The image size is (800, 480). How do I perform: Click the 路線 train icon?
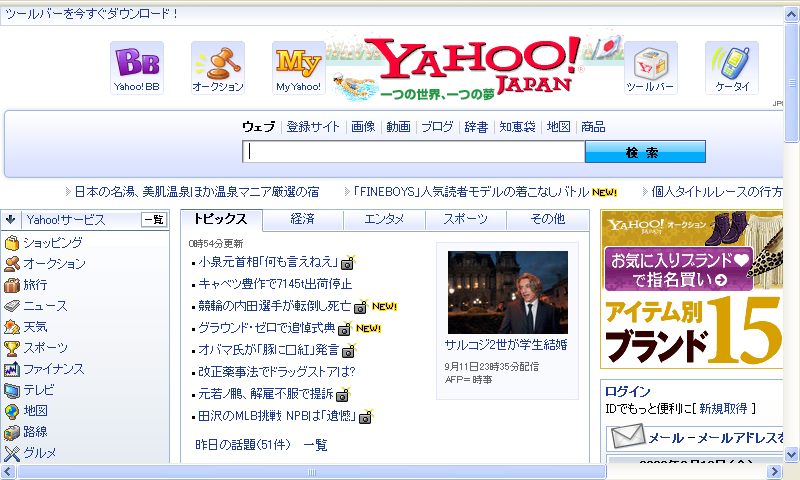[12, 432]
